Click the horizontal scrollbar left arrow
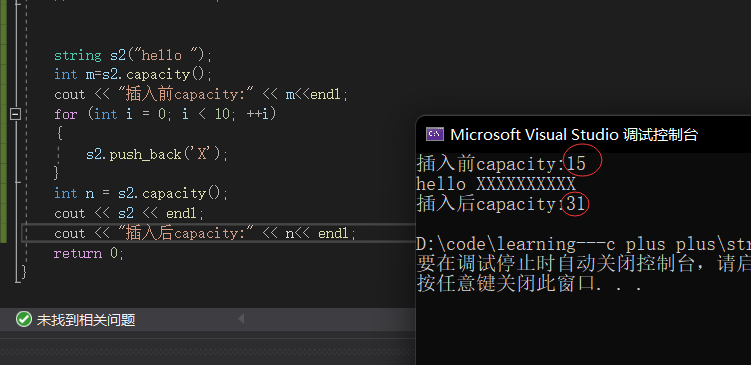 (x=241, y=319)
